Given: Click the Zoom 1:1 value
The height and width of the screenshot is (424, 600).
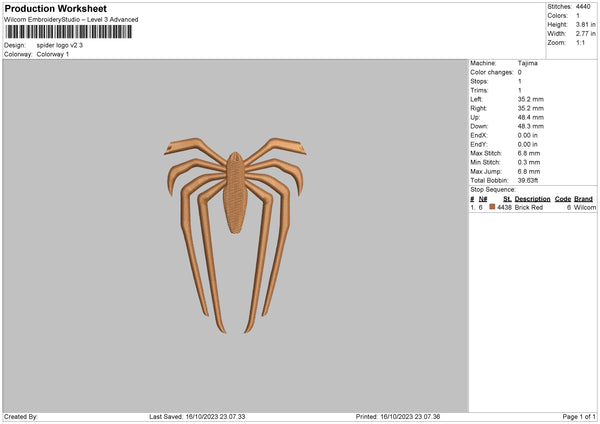Looking at the screenshot, I should 580,42.
